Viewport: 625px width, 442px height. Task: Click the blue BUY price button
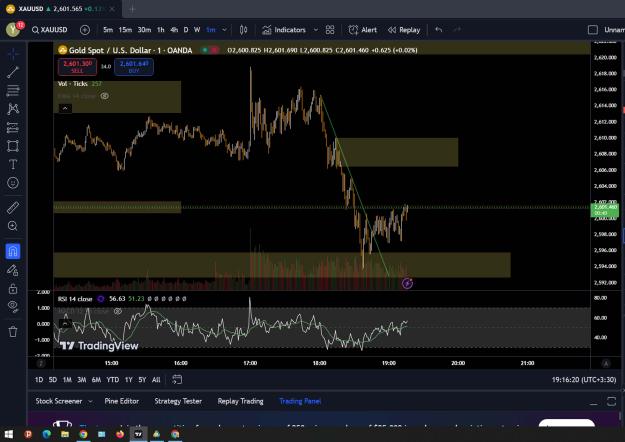[x=134, y=67]
